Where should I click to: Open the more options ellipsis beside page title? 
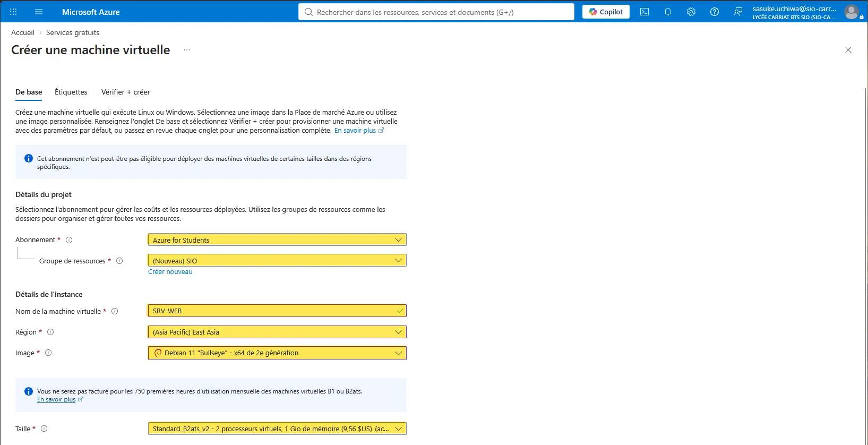187,50
